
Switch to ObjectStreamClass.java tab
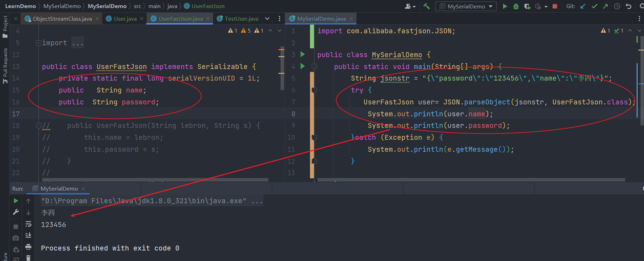[x=62, y=19]
